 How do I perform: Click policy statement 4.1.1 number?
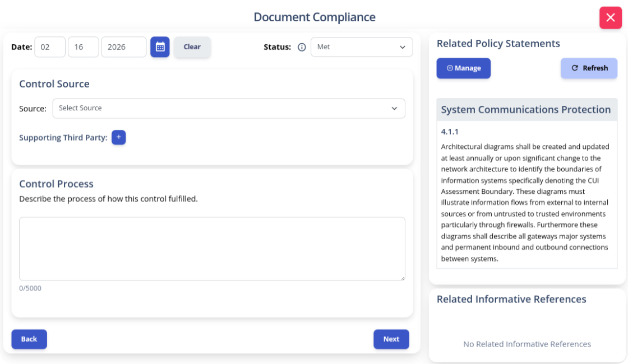tap(449, 132)
